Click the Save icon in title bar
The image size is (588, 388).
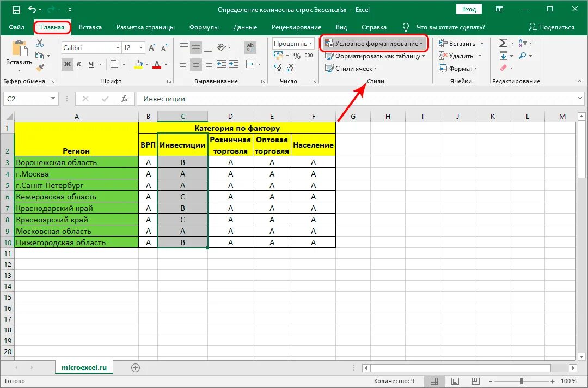tap(16, 9)
